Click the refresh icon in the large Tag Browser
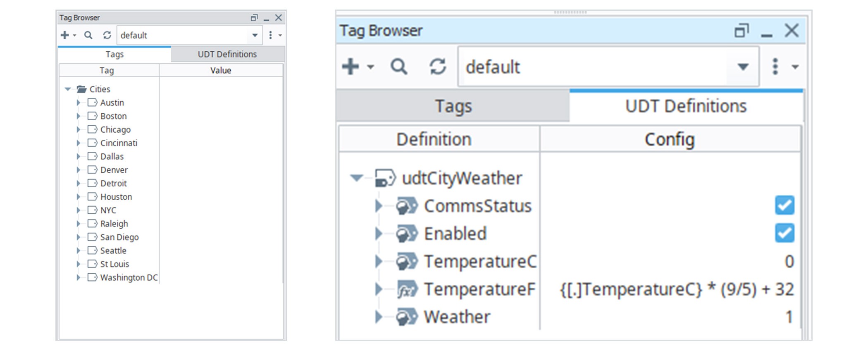Screen dimensions: 868x358 438,67
